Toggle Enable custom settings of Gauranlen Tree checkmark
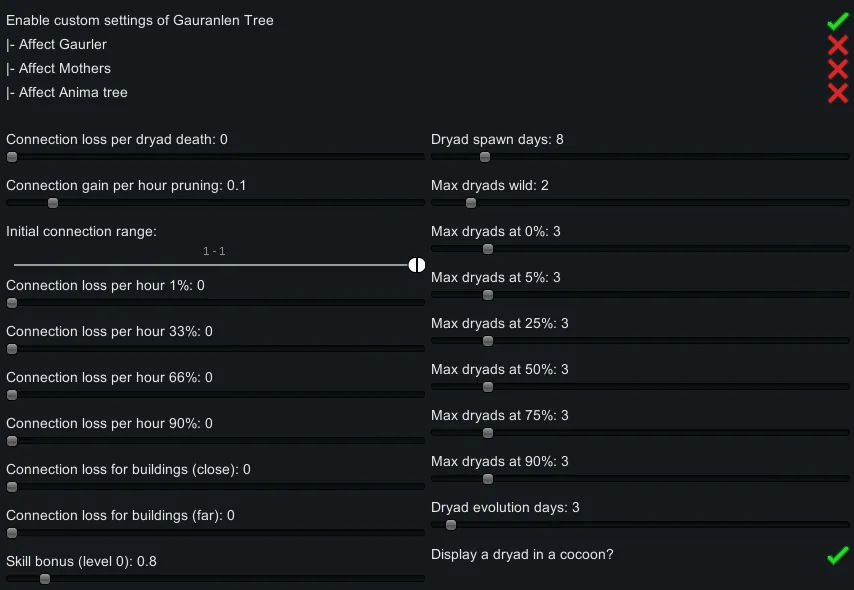854x590 pixels. pyautogui.click(x=837, y=21)
